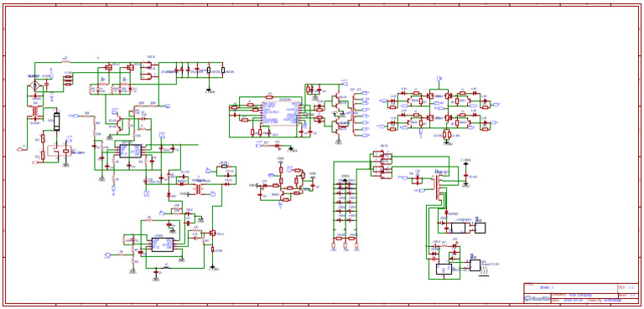644x309 pixels.
Task: Select the CGND ground symbol below top capacitors
Action: [209, 90]
